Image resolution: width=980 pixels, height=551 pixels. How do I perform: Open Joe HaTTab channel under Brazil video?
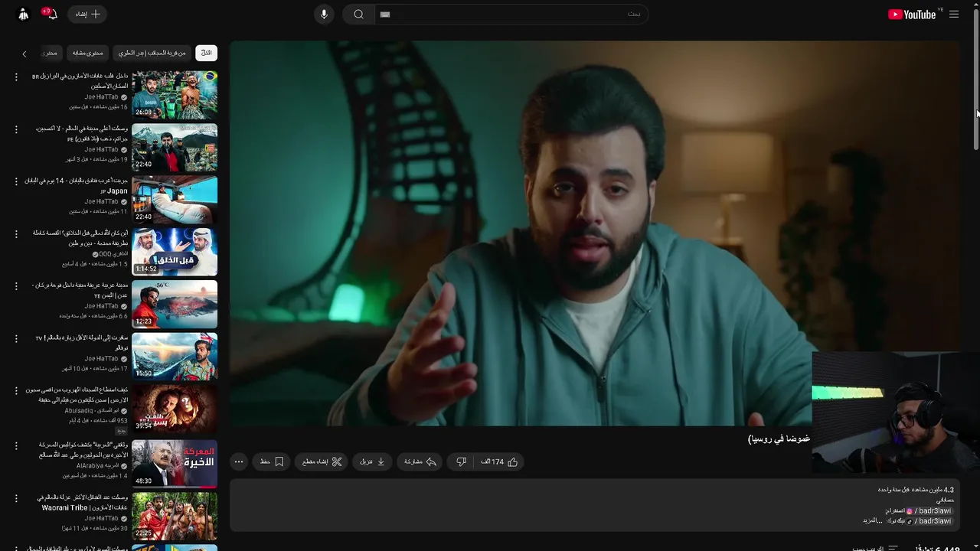point(101,97)
